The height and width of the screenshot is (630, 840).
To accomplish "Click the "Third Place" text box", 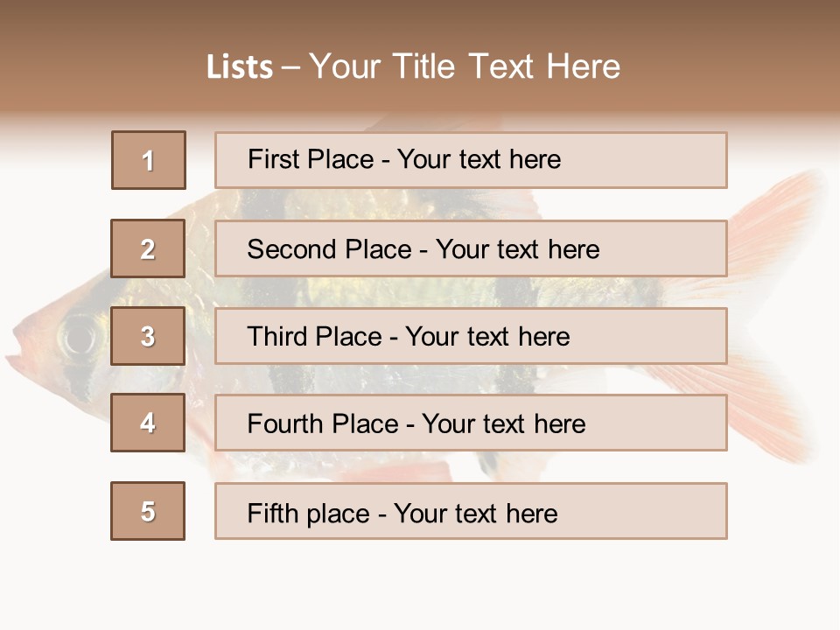I will (471, 336).
